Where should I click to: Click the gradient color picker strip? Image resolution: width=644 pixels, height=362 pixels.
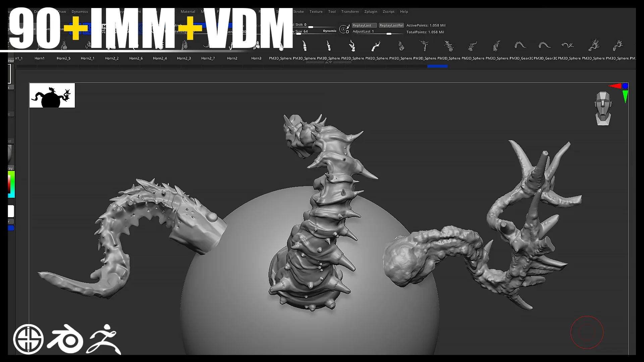[x=11, y=184]
